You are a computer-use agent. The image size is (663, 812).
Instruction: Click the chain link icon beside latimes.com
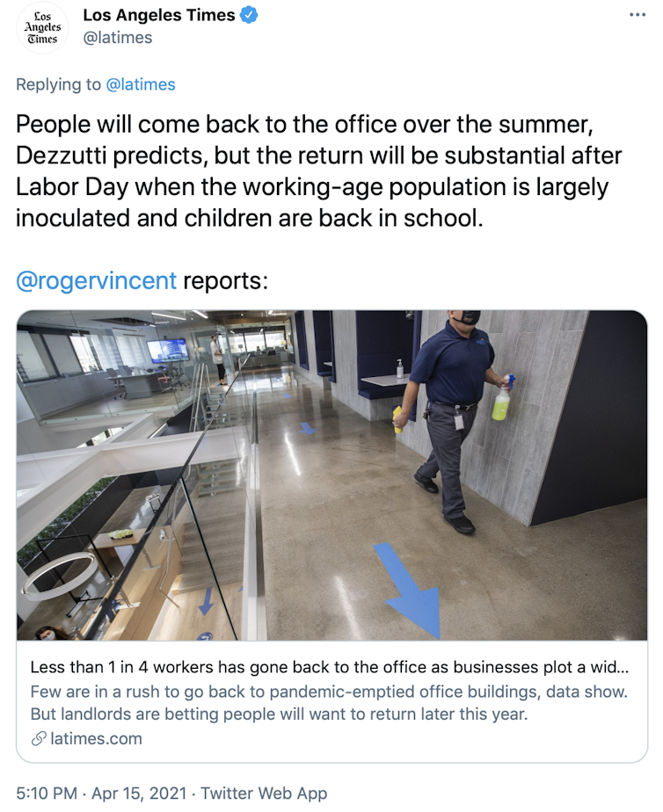point(38,739)
